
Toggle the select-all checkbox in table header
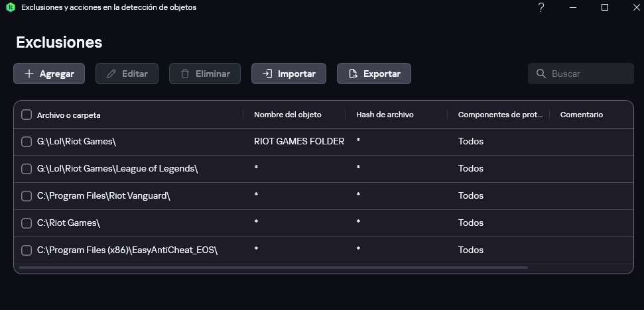[x=27, y=115]
